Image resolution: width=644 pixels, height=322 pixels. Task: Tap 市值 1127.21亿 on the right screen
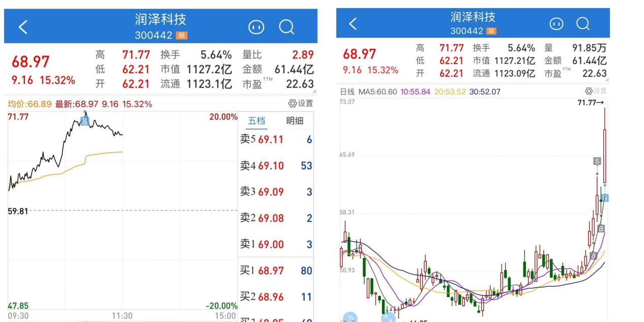click(x=504, y=61)
